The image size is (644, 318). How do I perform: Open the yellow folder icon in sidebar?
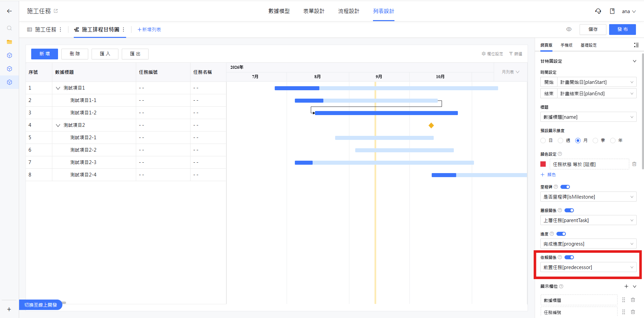(x=9, y=42)
